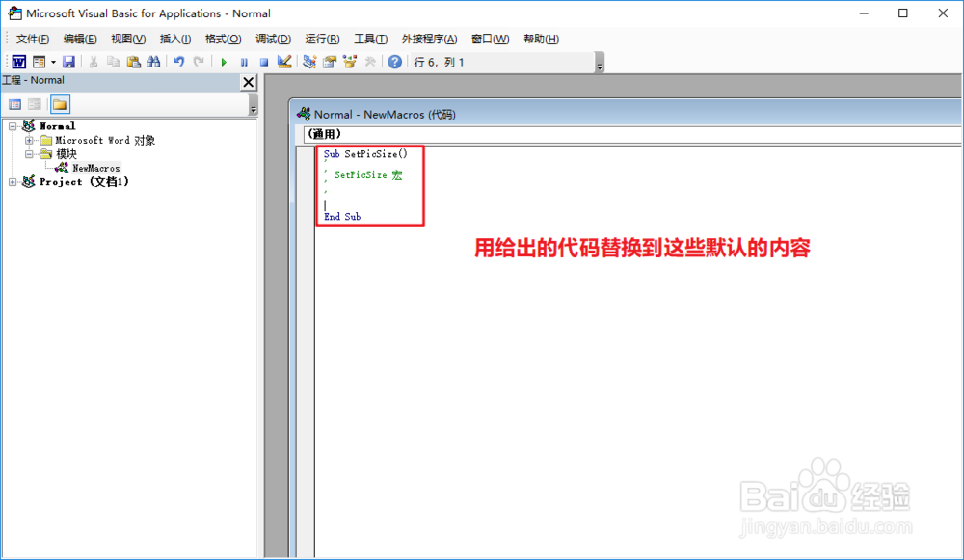
Task: Open the 工具(T) menu
Action: pos(371,39)
